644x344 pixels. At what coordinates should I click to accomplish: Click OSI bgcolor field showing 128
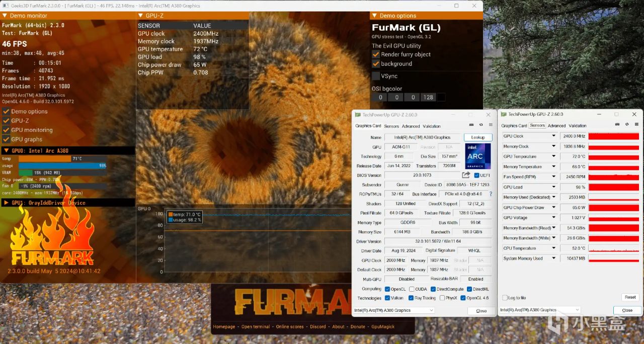point(428,97)
